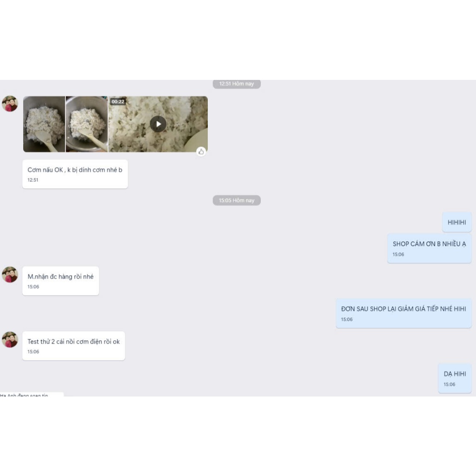The height and width of the screenshot is (476, 476).
Task: Select the 'Test thử 2 cái nồi cơm điện' message
Action: coord(74,346)
